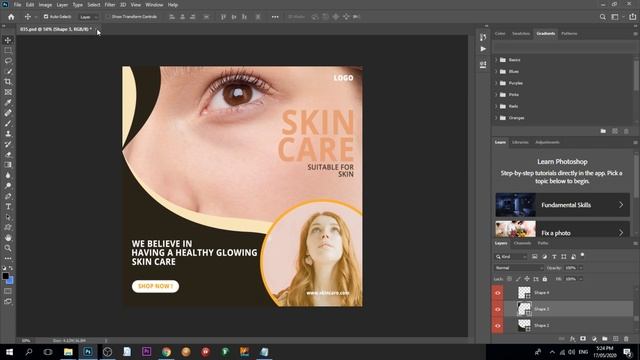Select the Eyedropper tool

(x=8, y=102)
